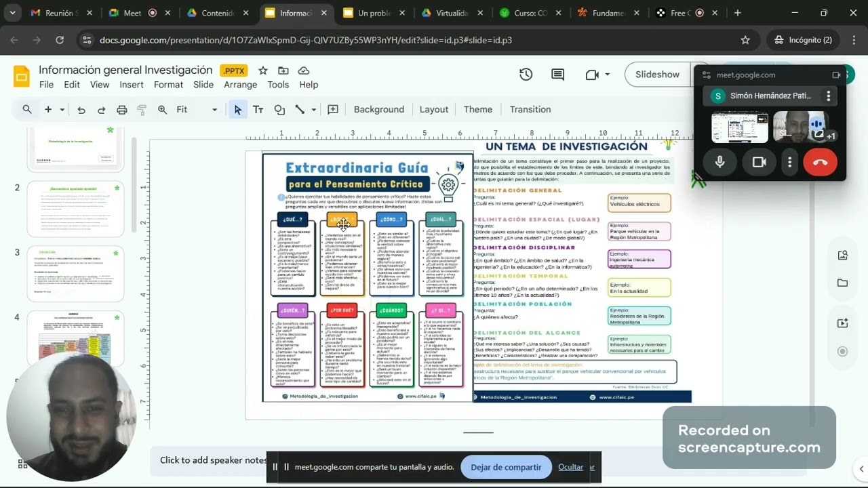Open a new browser tab
The image size is (868, 488).
point(738,13)
